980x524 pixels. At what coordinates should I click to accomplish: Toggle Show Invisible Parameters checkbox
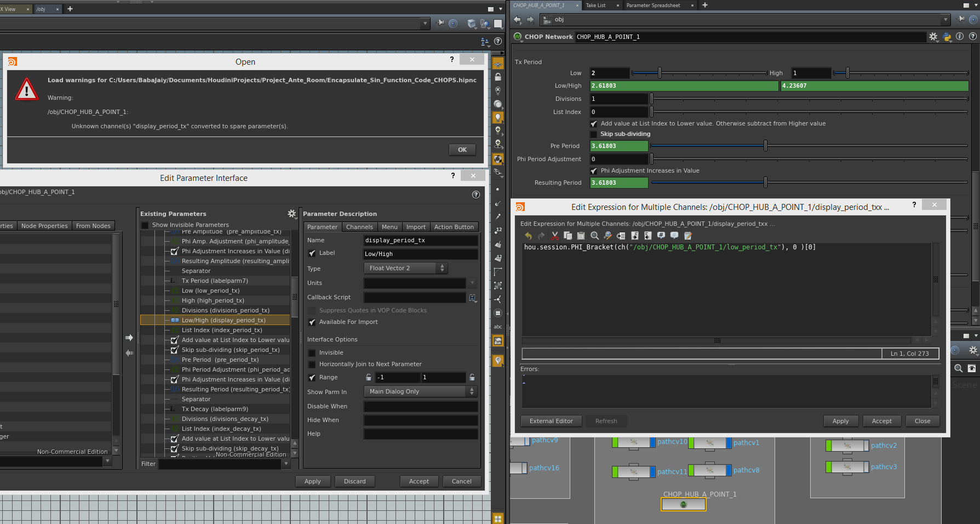(x=145, y=225)
